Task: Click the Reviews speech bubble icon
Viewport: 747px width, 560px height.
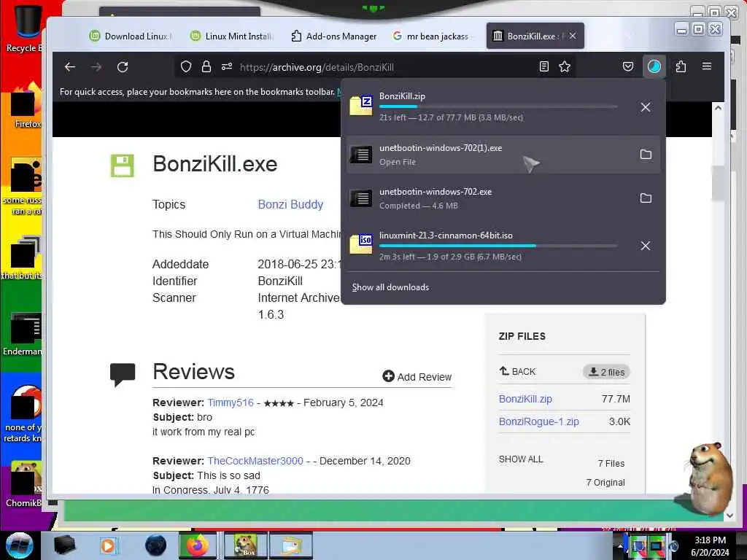Action: (x=123, y=374)
